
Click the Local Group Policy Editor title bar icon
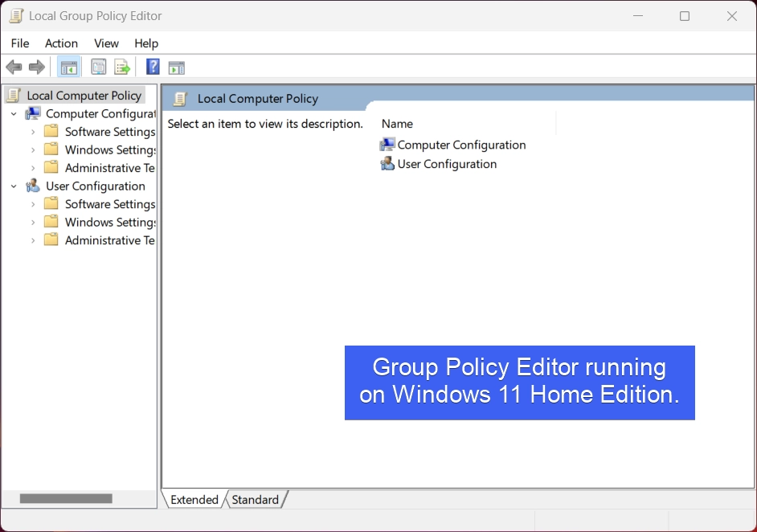pyautogui.click(x=16, y=16)
